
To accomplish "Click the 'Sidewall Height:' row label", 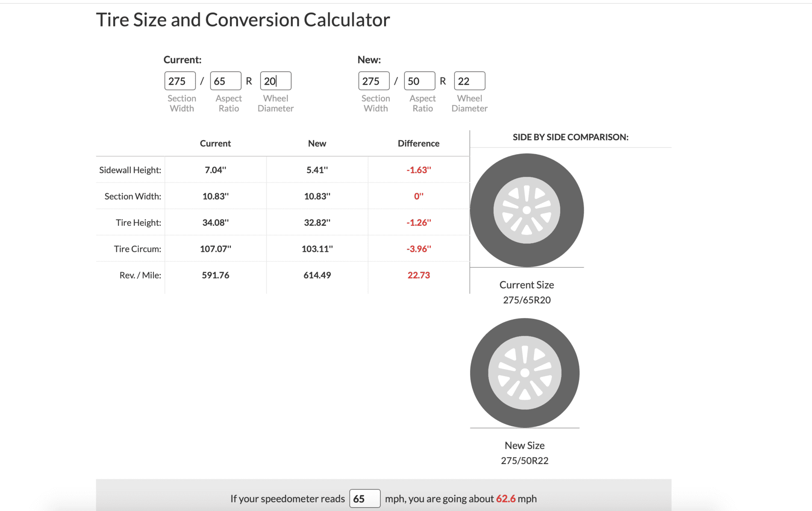I will [x=130, y=170].
